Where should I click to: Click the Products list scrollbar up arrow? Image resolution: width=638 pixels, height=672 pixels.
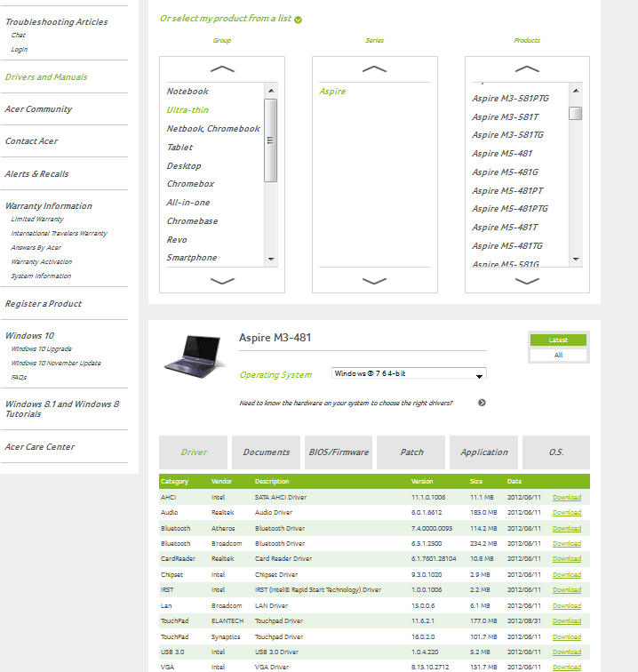[x=576, y=91]
